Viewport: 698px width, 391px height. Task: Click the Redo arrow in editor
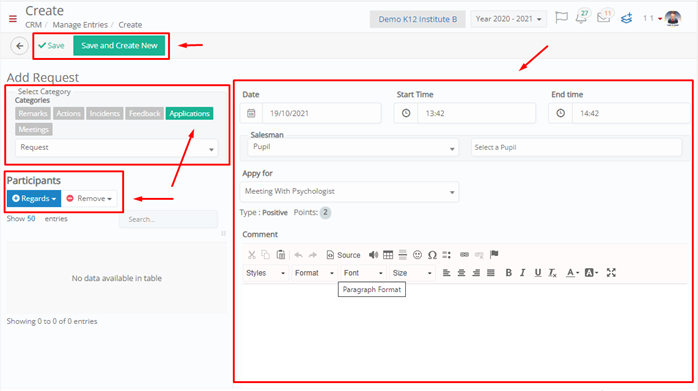(x=312, y=255)
